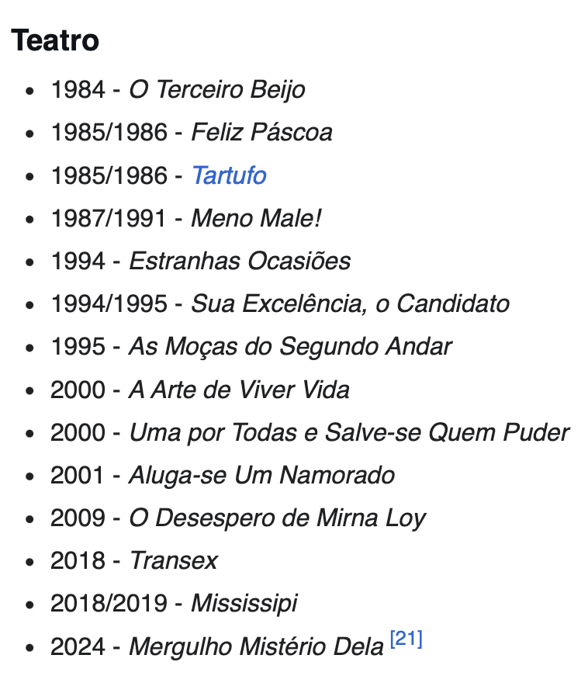Select Sua Excelência, o Candidato title
The height and width of the screenshot is (700, 588).
click(350, 303)
